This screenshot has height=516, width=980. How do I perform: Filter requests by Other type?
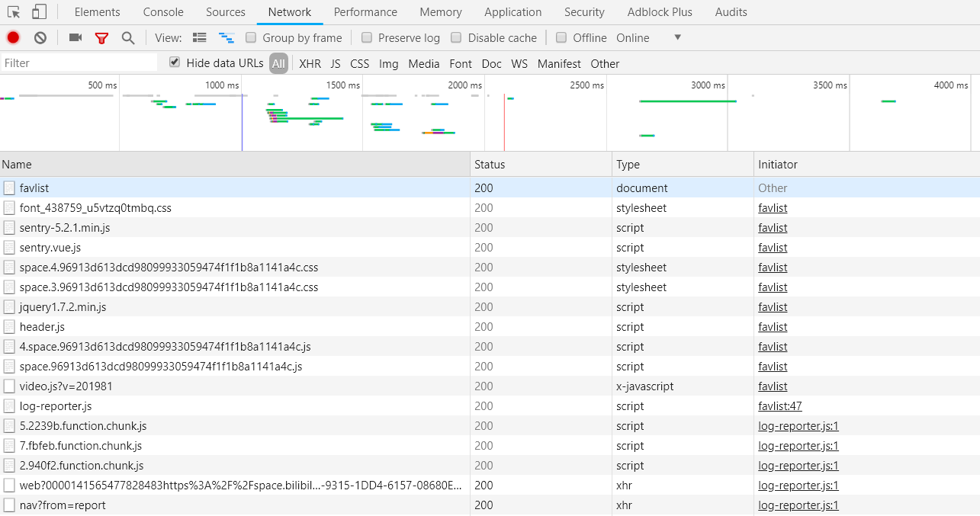pos(605,64)
